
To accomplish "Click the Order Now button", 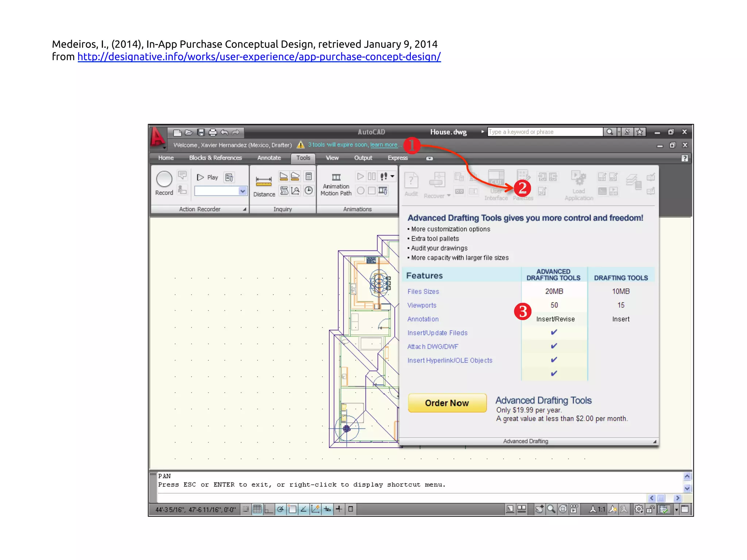I will (447, 403).
